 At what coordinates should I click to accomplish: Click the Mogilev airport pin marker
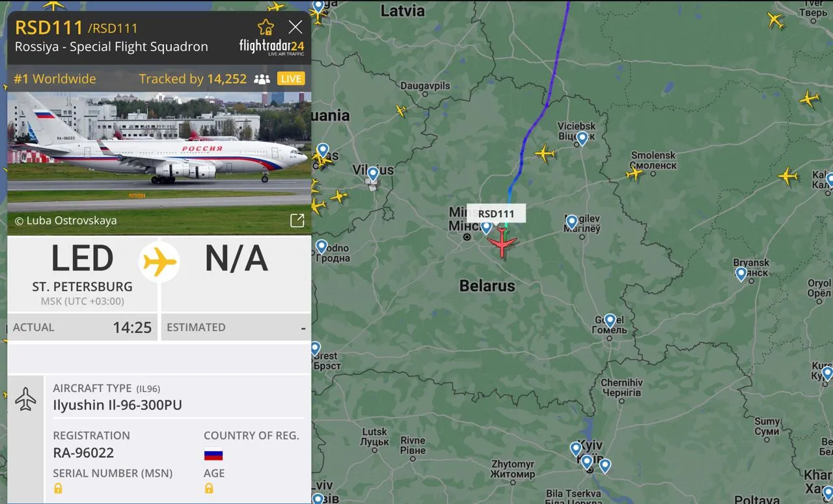[x=572, y=222]
